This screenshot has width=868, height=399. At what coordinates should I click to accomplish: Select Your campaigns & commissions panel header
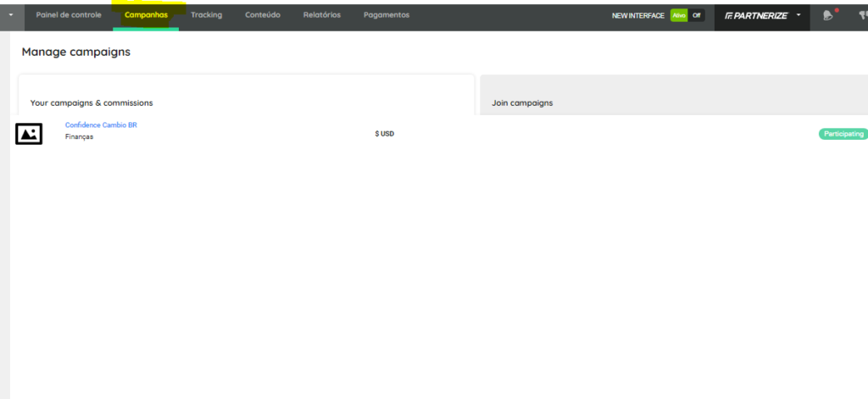(x=92, y=103)
